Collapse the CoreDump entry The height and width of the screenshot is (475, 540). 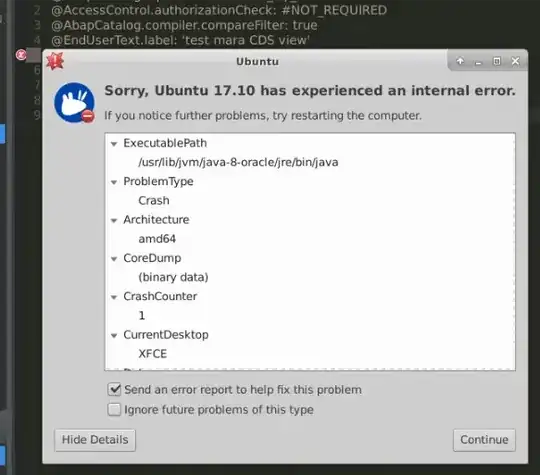[114, 259]
